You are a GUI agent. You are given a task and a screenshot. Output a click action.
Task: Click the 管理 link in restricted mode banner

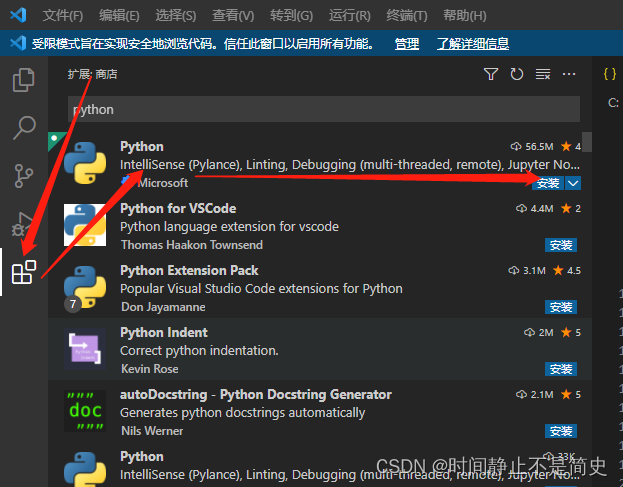pos(407,43)
